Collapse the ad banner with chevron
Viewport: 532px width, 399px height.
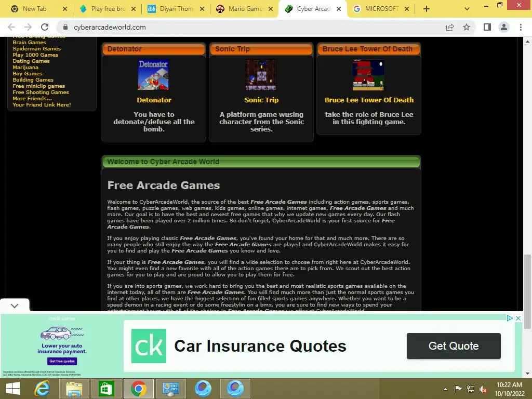[15, 305]
